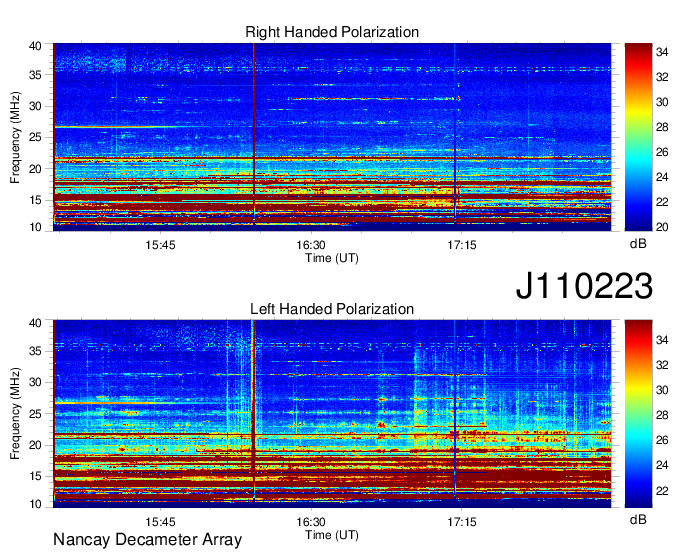Click the 25 MHz tick of Right Handed plot
Screen dimensions: 680x552
tap(35, 137)
